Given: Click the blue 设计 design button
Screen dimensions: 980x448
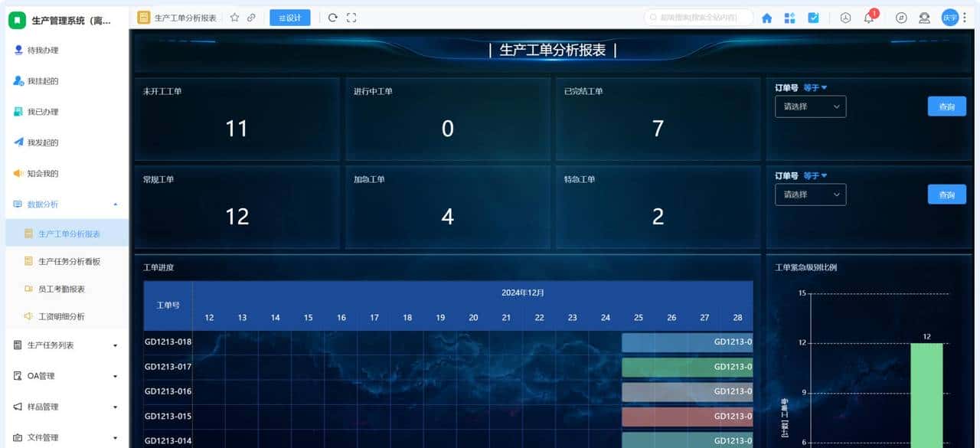Looking at the screenshot, I should coord(290,17).
